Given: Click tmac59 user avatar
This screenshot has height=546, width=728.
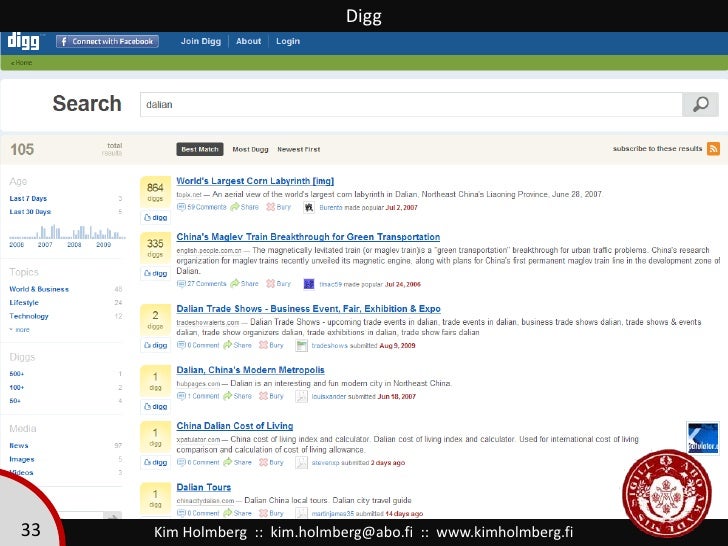Looking at the screenshot, I should pyautogui.click(x=309, y=284).
